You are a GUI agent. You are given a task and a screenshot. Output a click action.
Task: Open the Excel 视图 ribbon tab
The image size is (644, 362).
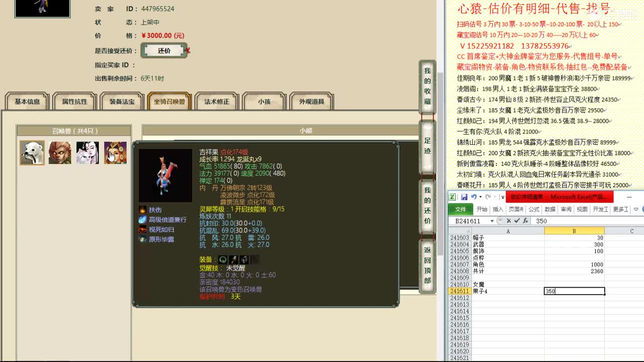[582, 209]
